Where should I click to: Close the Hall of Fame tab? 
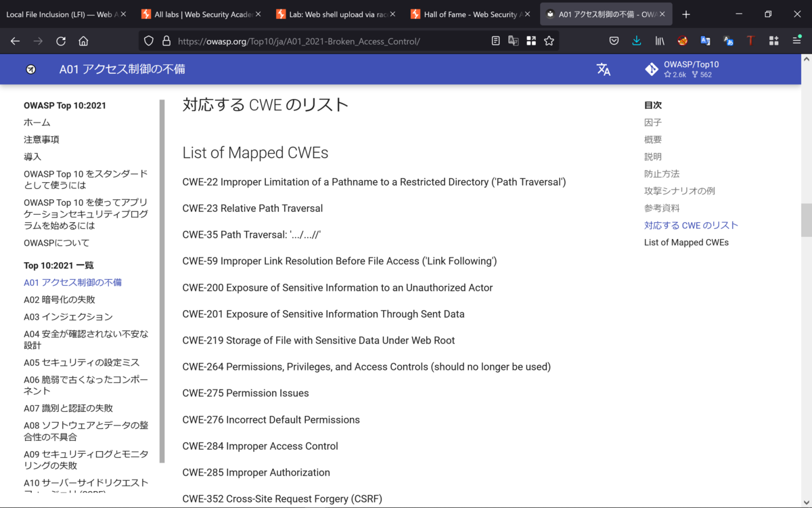tap(528, 14)
